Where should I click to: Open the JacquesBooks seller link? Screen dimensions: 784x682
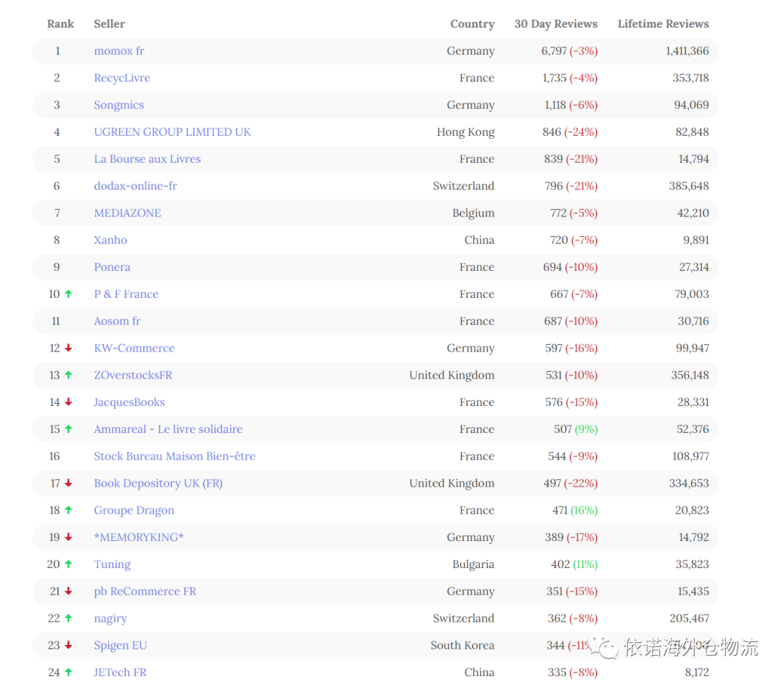click(129, 402)
